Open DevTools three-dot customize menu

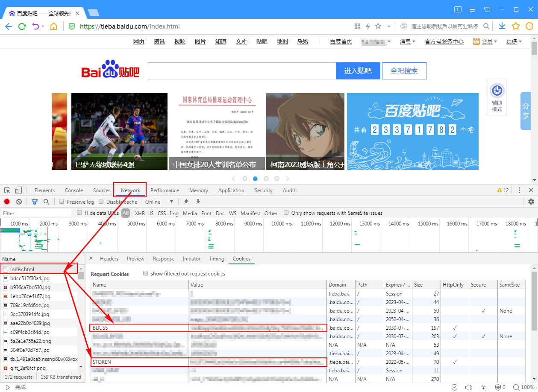pyautogui.click(x=519, y=190)
